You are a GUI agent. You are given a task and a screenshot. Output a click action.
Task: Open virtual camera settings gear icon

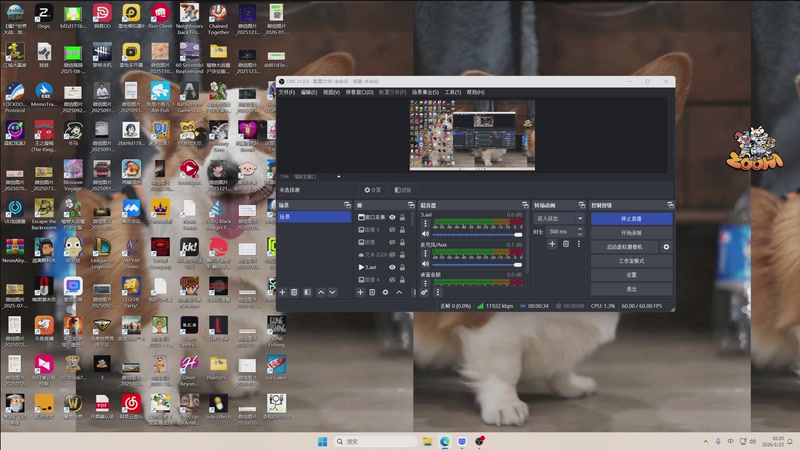pos(666,247)
